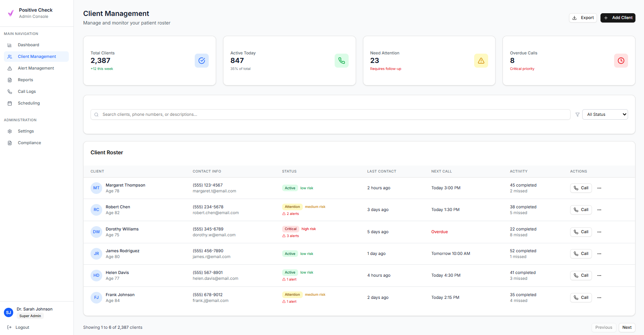This screenshot has height=335, width=644.
Task: Click the MT avatar for Margaret Thompson
Action: point(96,188)
